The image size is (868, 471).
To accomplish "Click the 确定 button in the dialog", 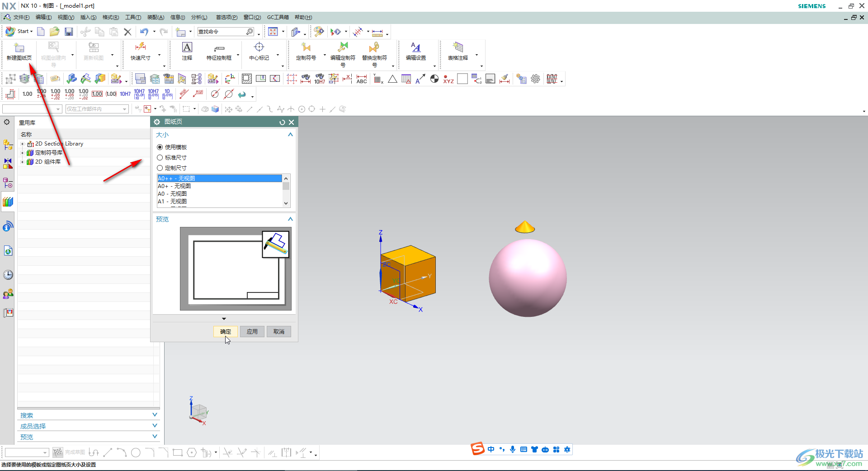I will [225, 332].
